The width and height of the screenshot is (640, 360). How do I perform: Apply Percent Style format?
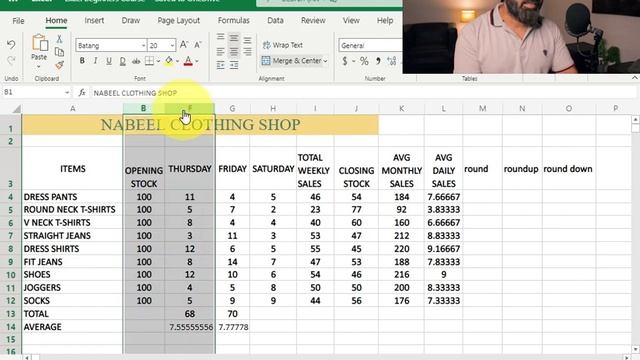point(364,61)
